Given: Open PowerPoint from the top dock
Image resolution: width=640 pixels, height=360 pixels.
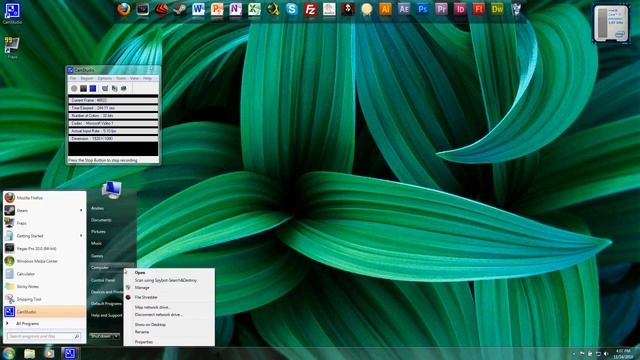Looking at the screenshot, I should pos(217,9).
